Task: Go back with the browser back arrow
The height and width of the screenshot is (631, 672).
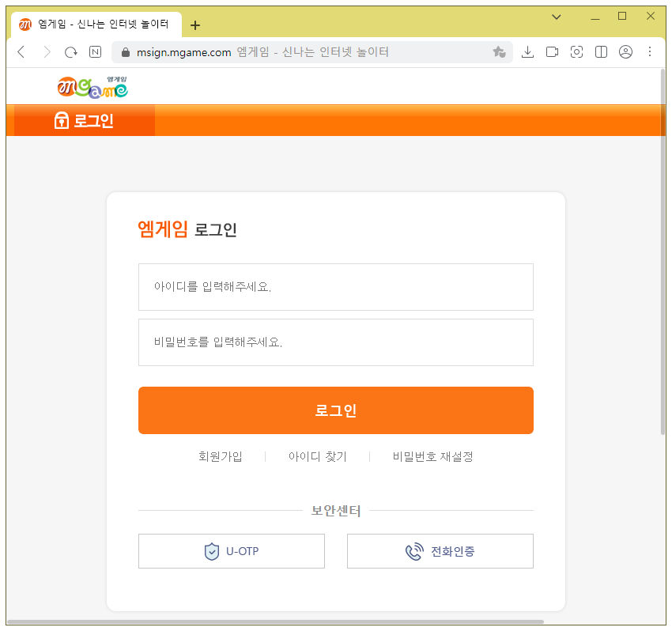Action: click(x=21, y=52)
